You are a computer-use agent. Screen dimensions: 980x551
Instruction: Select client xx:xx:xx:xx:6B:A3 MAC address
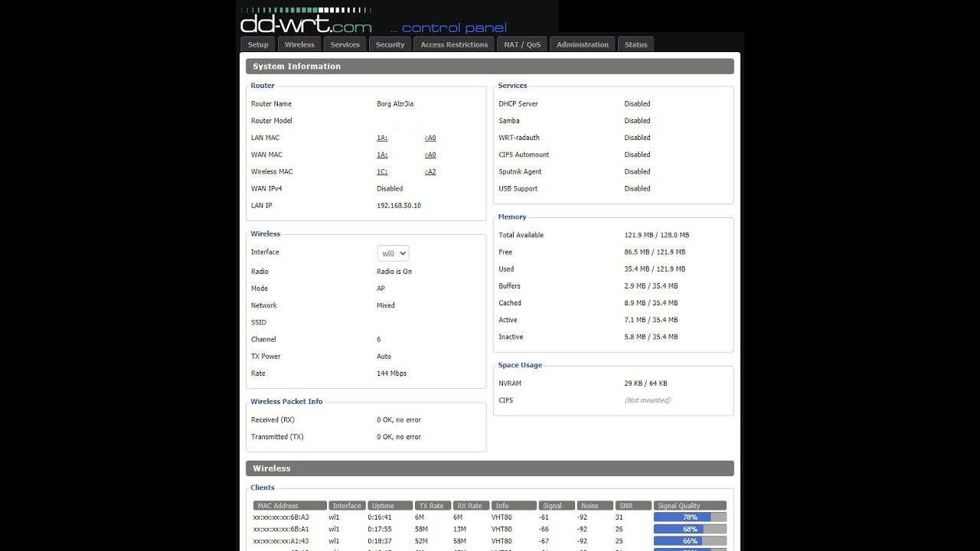281,517
